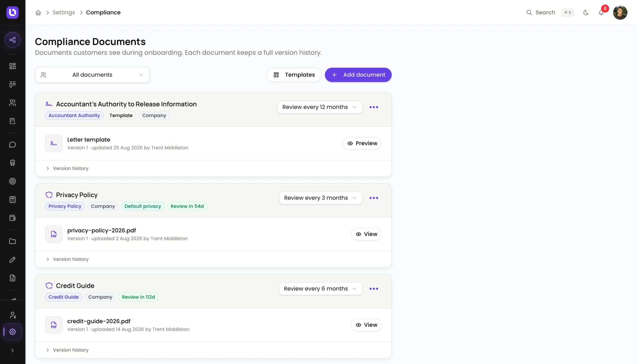Open more options for Credit Guide
Image resolution: width=637 pixels, height=364 pixels.
tap(374, 289)
